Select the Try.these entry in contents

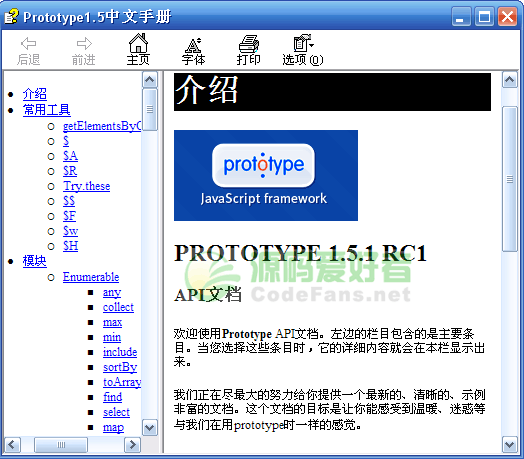click(x=87, y=186)
